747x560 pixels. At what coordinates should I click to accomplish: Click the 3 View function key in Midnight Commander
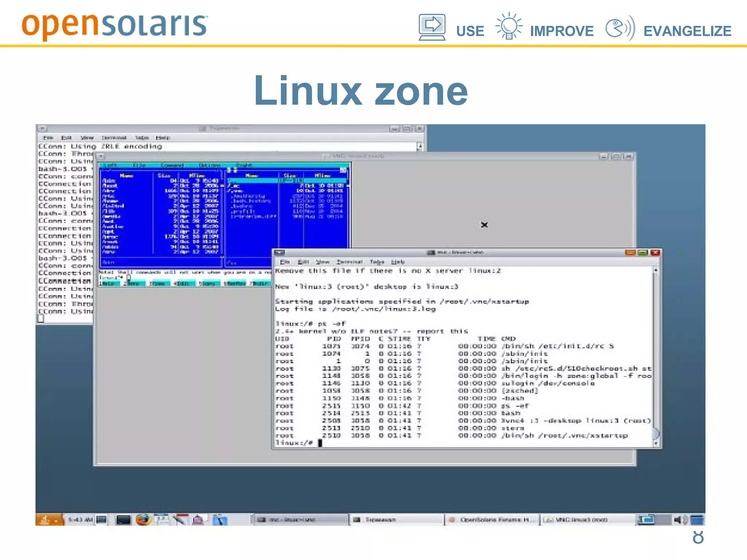point(159,283)
